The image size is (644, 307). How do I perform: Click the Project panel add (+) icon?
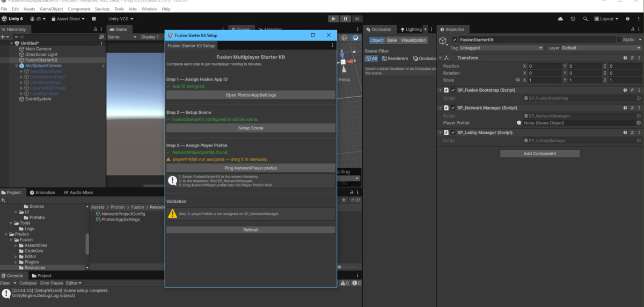click(3, 200)
